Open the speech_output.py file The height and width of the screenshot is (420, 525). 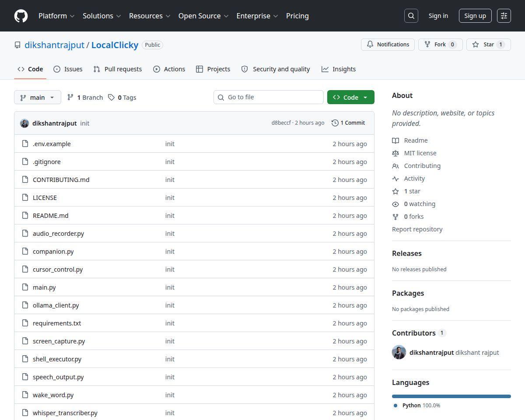point(58,377)
